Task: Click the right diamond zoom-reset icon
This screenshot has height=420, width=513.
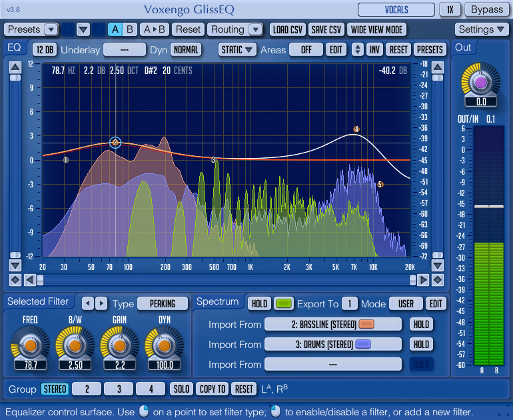Action: 438,280
